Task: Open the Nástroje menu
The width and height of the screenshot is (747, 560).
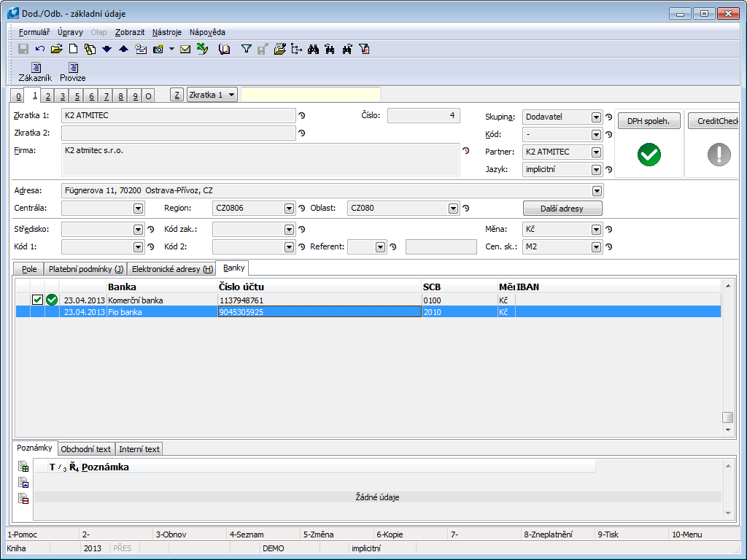Action: [x=167, y=32]
